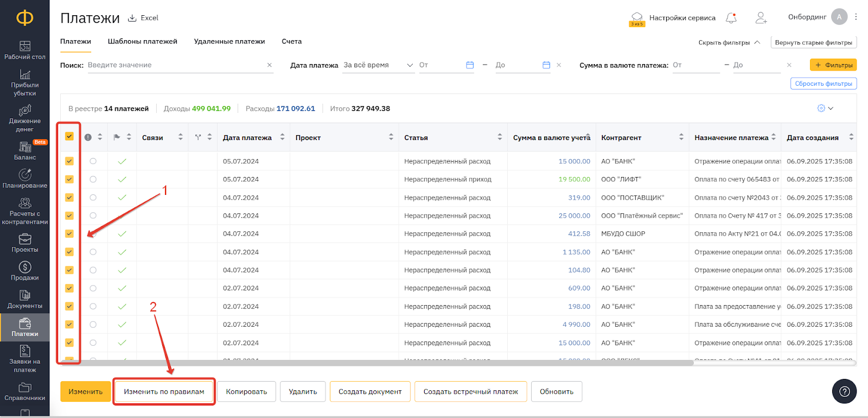868x418 pixels.
Task: Click the Сбросить фильтры button
Action: click(823, 84)
